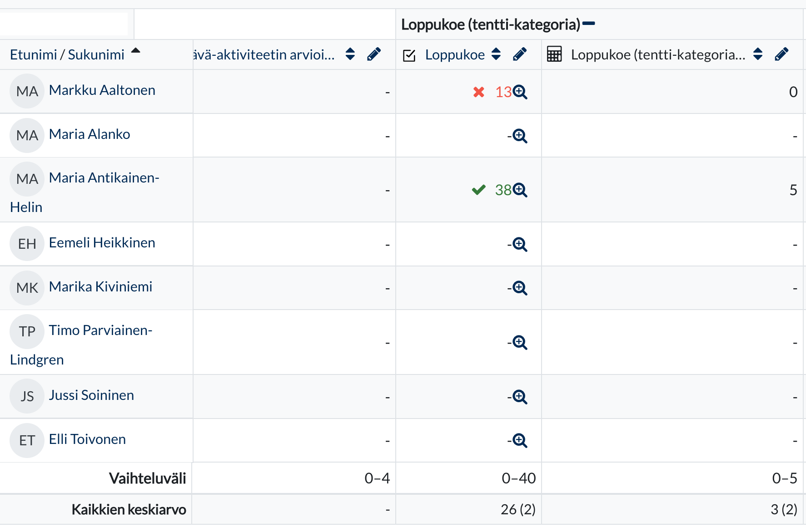Open Timo Parviainen-Lindgren's profile

point(100,330)
